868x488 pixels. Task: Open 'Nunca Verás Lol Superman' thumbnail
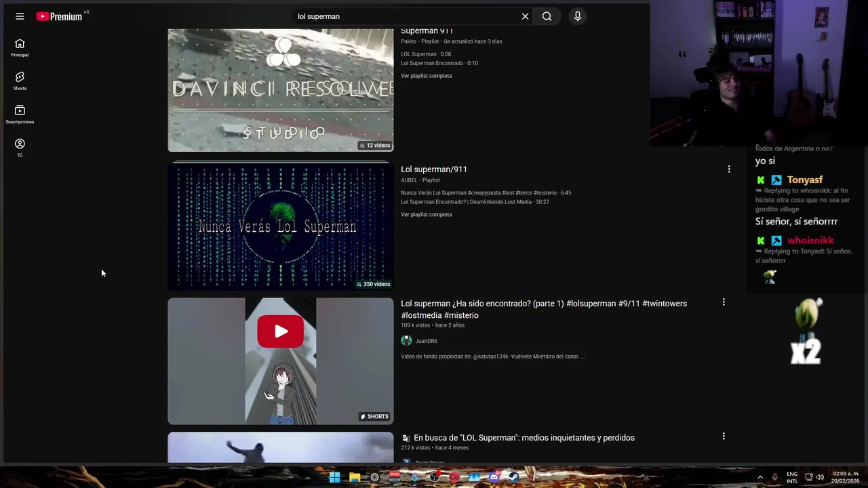pos(281,226)
